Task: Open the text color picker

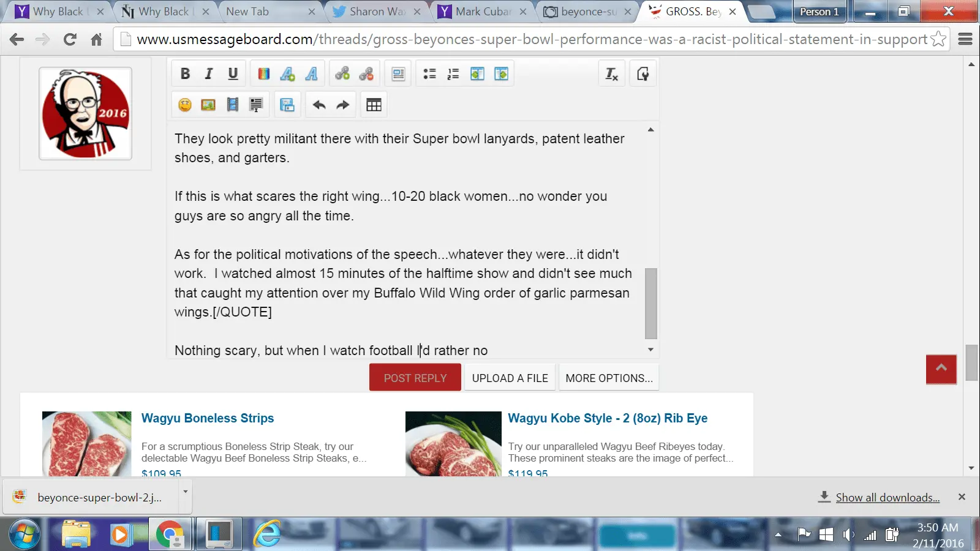Action: 264,74
